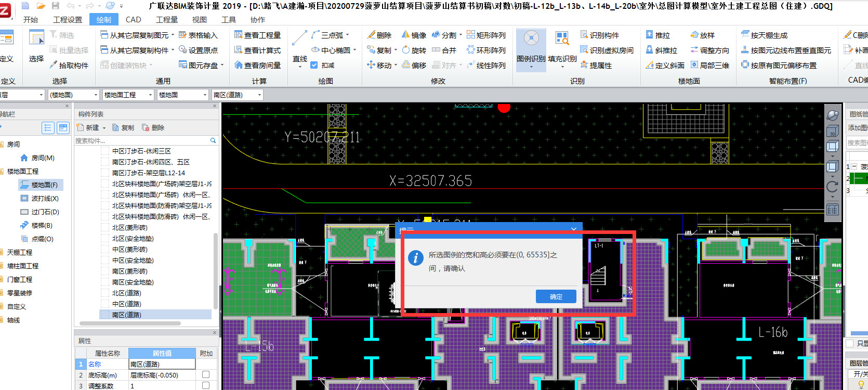Collapse the dialog title chevron

click(x=573, y=229)
